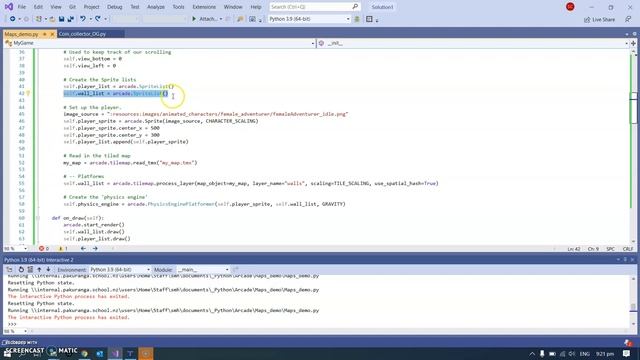Click the SPC indicator in status strip

tap(611, 249)
